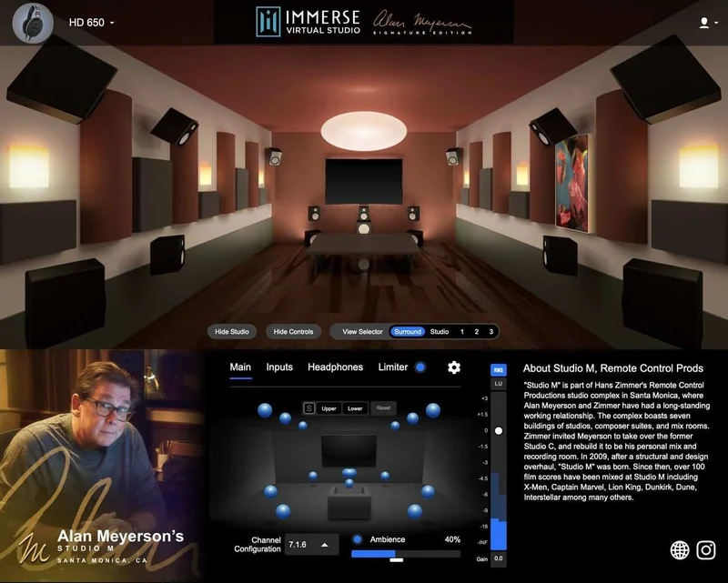Click the middle left height speaker sphere

point(285,418)
